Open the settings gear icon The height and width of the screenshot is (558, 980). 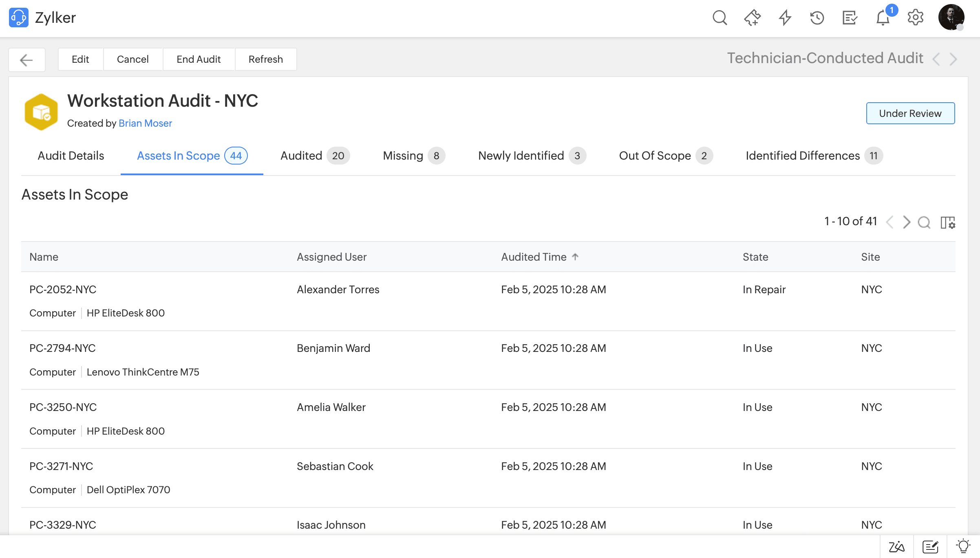(x=916, y=18)
